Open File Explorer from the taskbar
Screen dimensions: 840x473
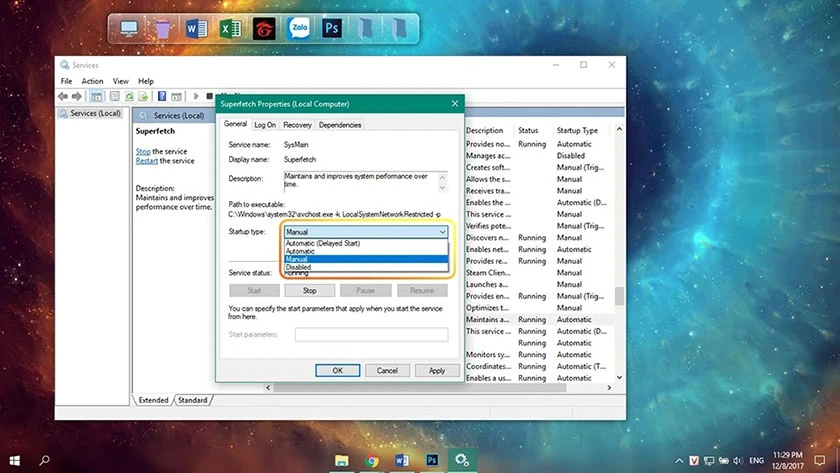tap(341, 460)
